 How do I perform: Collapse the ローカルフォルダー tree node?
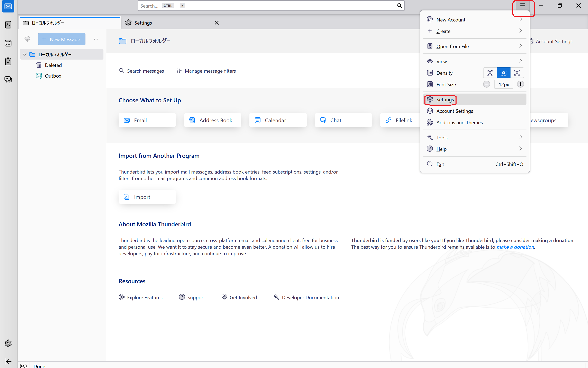pos(25,54)
